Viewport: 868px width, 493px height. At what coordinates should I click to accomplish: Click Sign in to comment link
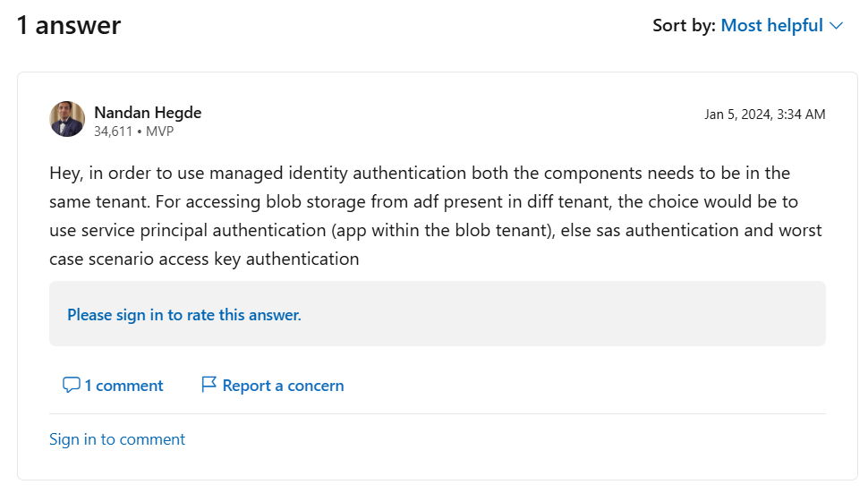click(x=117, y=439)
